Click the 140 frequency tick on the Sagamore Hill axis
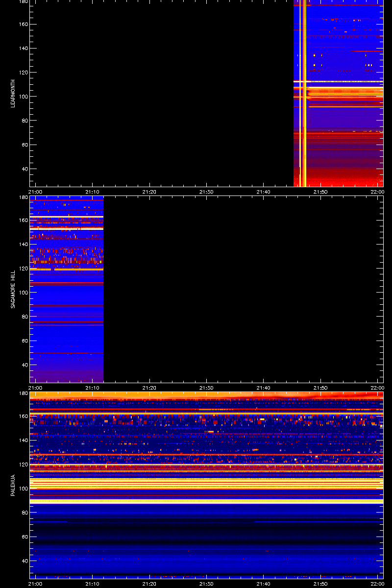 coord(24,244)
